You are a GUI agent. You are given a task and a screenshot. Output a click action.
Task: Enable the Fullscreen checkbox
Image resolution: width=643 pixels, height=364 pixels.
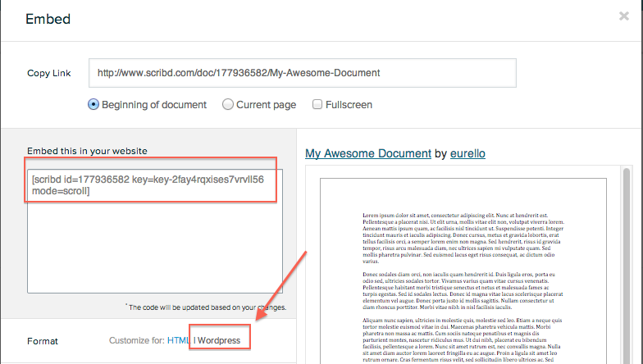click(317, 104)
